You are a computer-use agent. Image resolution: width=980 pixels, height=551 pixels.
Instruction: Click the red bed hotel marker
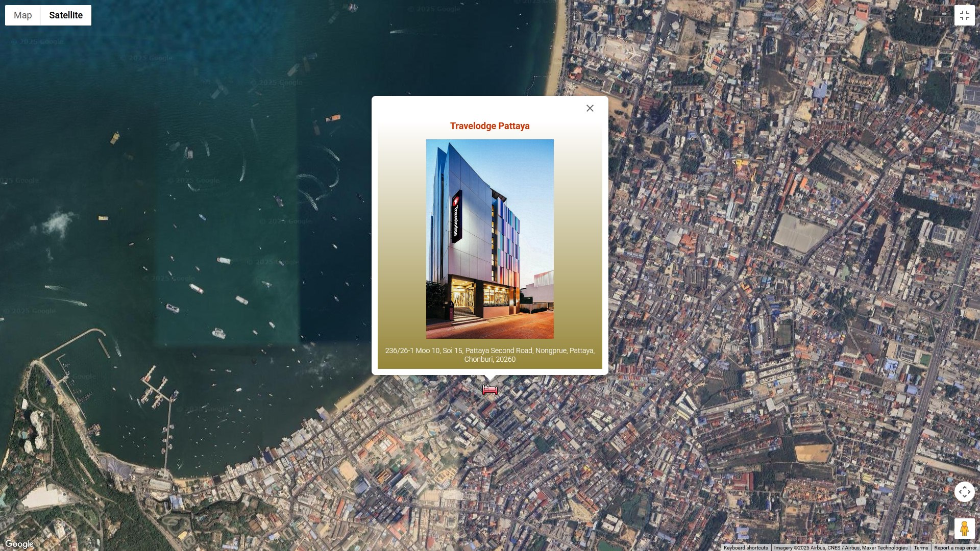click(489, 390)
